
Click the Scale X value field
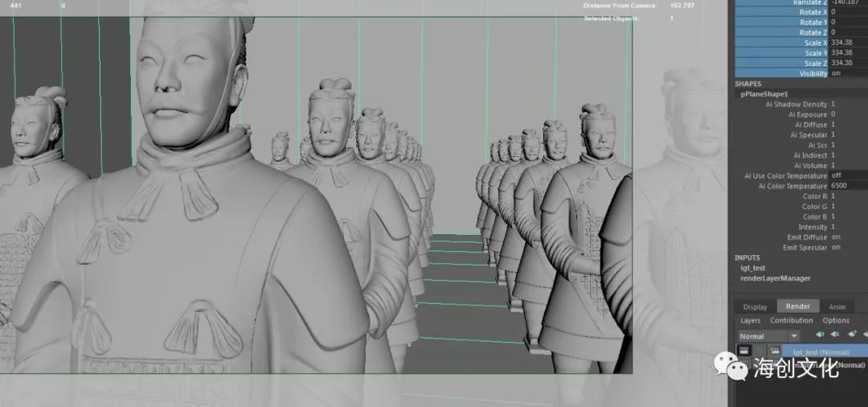[x=848, y=43]
